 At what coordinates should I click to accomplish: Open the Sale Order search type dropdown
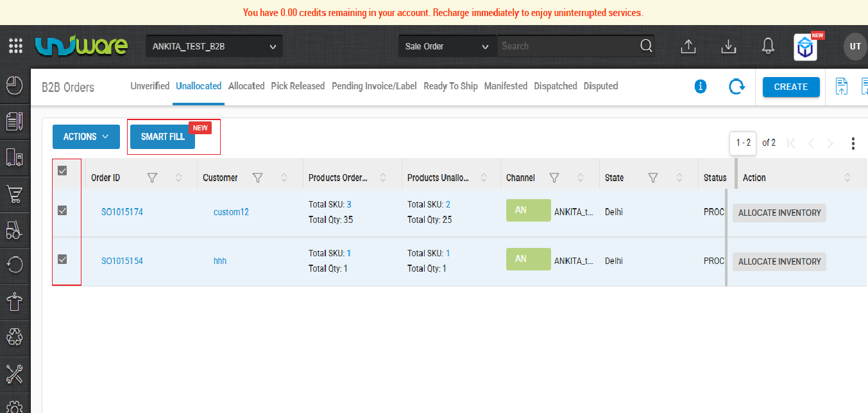pos(447,46)
